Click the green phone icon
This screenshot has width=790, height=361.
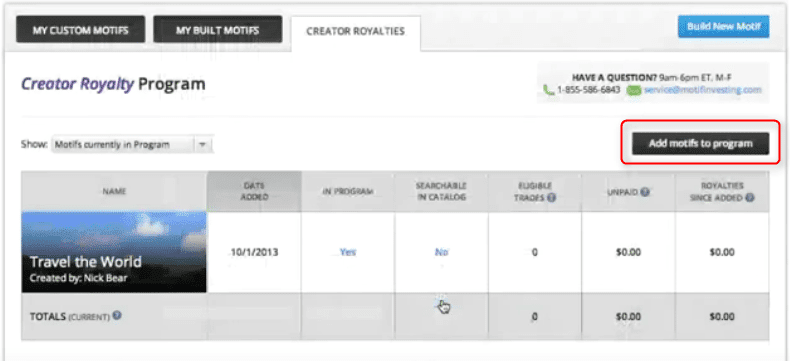click(549, 90)
